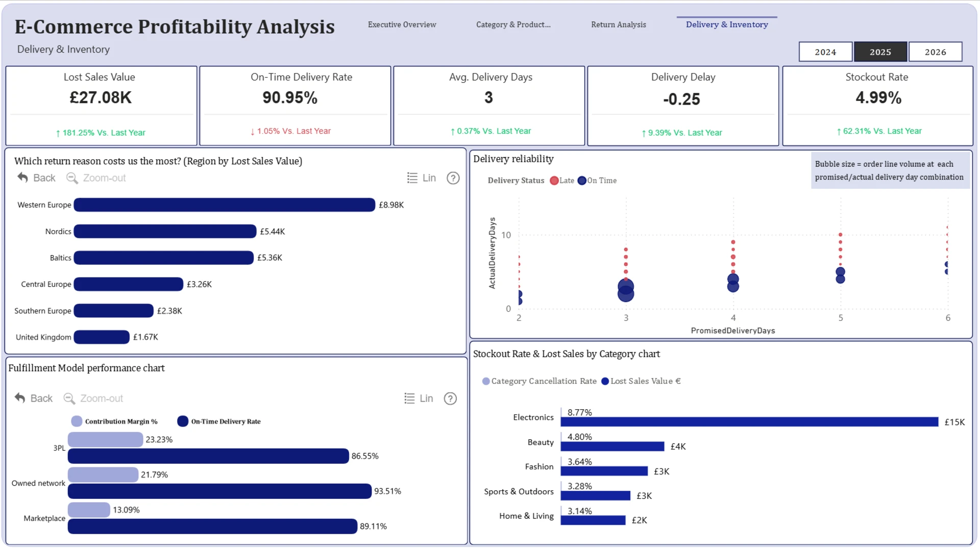This screenshot has height=551, width=980.
Task: Click Home & Living £2K bar
Action: (593, 520)
